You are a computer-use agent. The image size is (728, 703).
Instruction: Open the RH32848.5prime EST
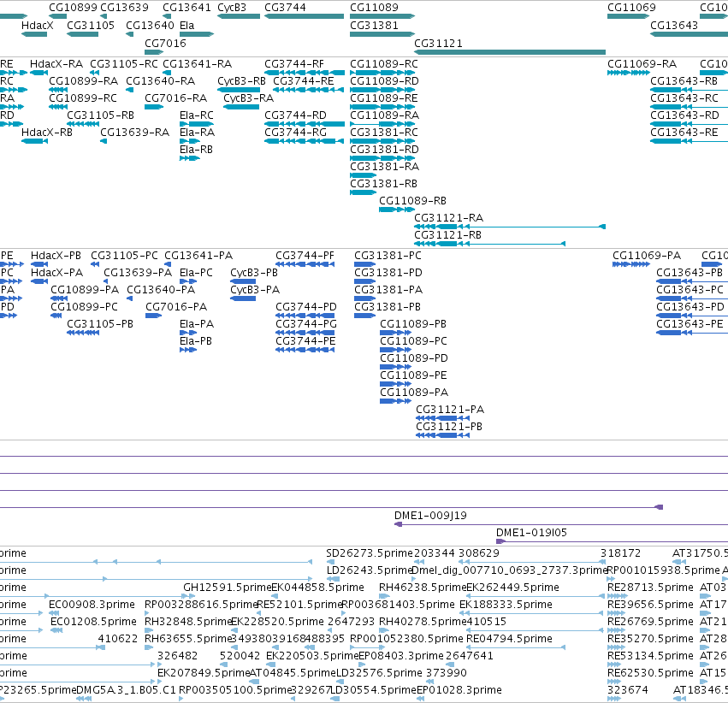tap(149, 630)
